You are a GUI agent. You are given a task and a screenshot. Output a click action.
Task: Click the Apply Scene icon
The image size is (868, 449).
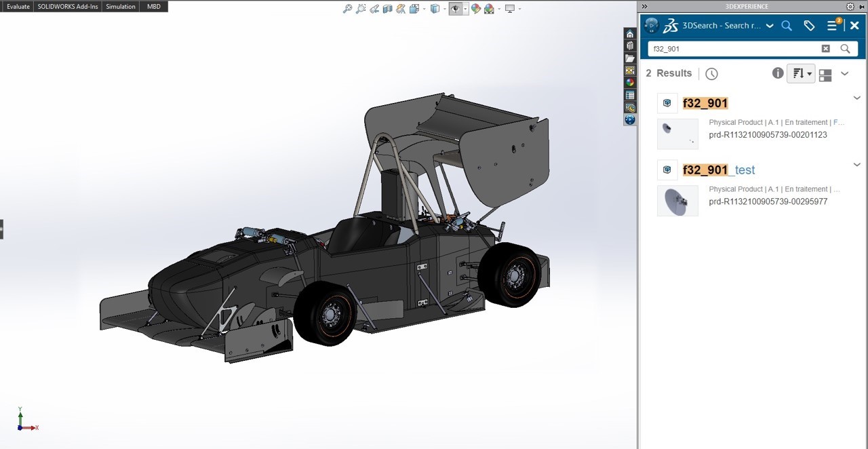click(x=490, y=7)
